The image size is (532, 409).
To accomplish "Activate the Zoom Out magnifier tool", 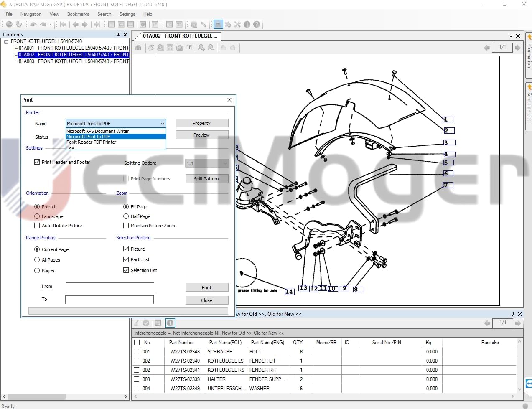I will pos(211,48).
